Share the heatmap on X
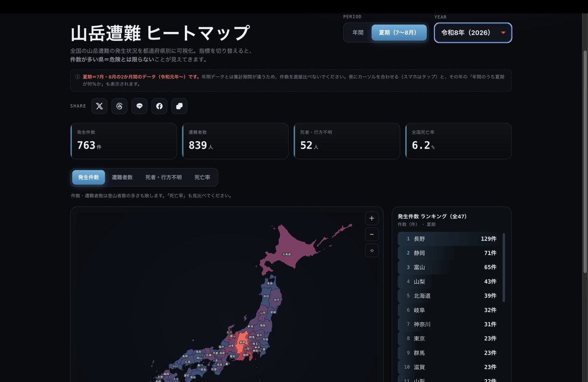The image size is (588, 382). click(x=99, y=106)
